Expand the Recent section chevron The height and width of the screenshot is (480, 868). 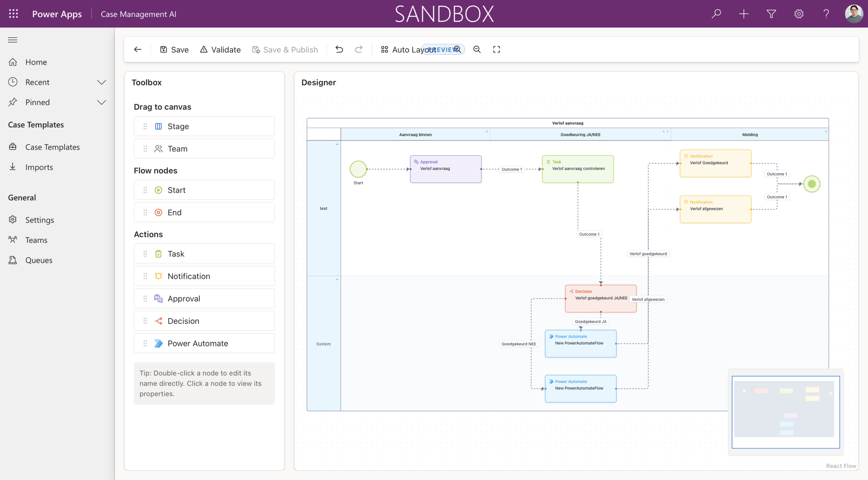[x=101, y=82]
